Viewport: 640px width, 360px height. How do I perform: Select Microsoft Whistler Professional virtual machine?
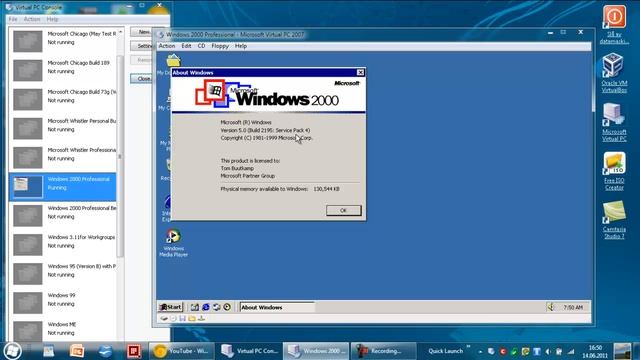click(63, 157)
